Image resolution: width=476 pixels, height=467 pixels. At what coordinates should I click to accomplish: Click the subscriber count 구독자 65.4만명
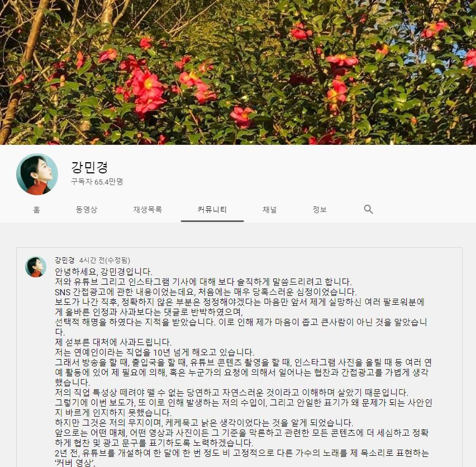pos(97,182)
